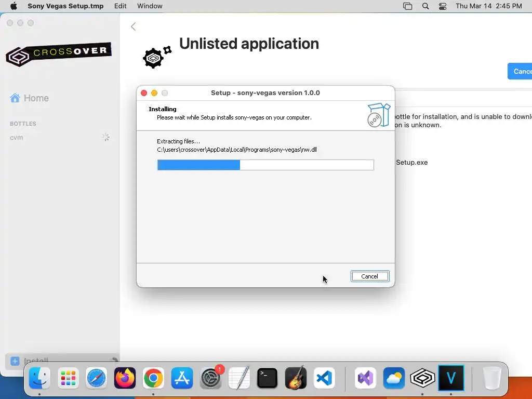Click the Installing heading in Setup dialog
Viewport: 532px width, 399px height.
click(x=163, y=109)
